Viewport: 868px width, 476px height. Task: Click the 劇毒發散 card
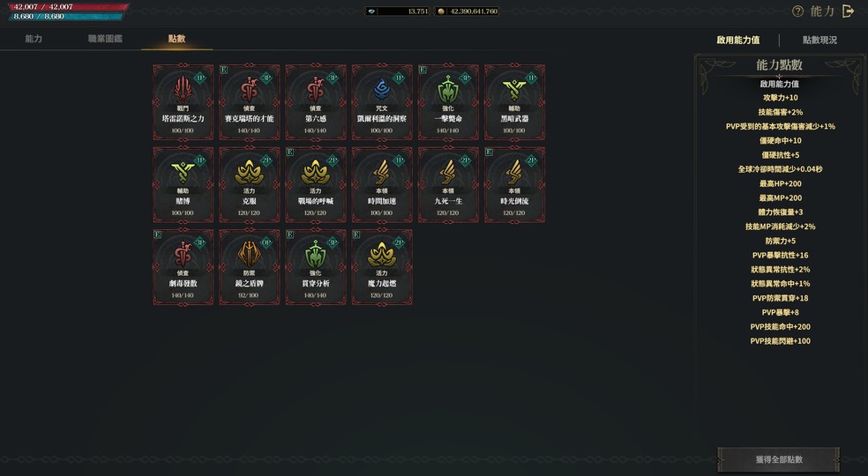pos(183,267)
